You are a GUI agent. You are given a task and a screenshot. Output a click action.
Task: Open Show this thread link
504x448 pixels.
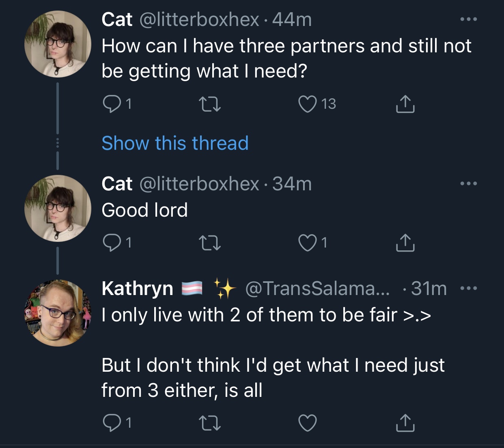pyautogui.click(x=175, y=143)
